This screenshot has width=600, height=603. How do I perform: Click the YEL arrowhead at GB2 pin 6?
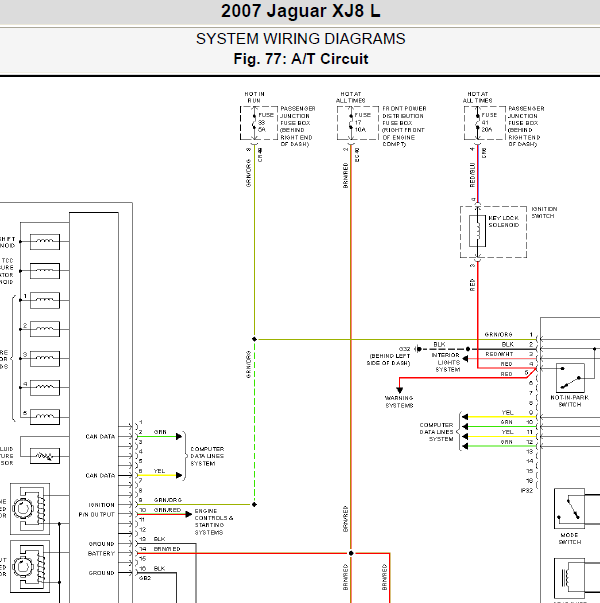tap(179, 475)
